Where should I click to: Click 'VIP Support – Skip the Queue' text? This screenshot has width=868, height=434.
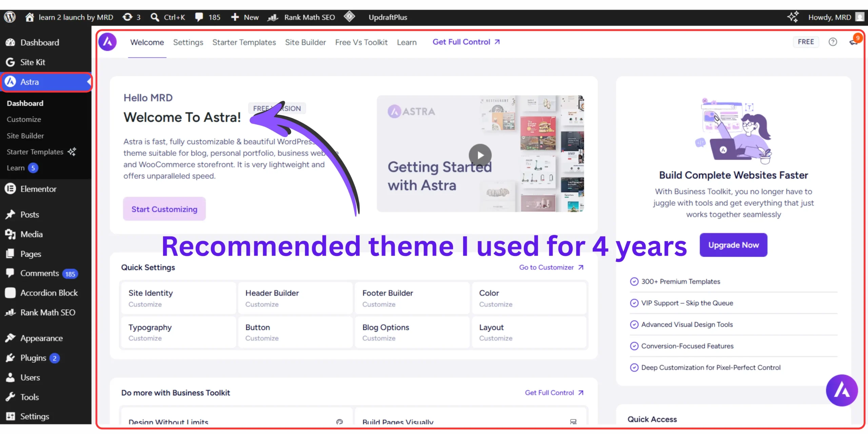point(687,303)
